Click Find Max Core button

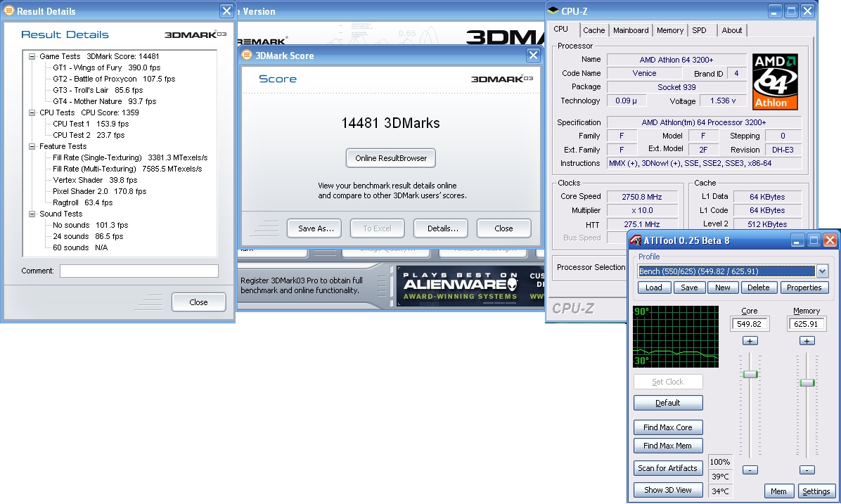(668, 427)
